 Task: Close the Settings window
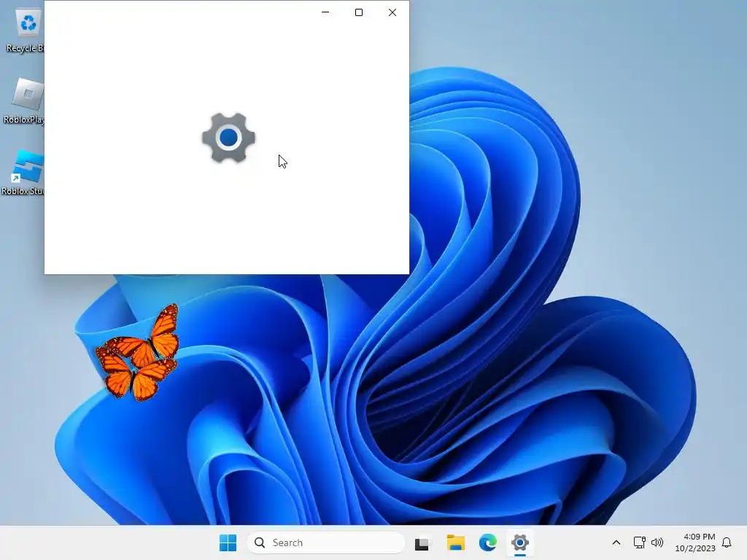pyautogui.click(x=392, y=12)
